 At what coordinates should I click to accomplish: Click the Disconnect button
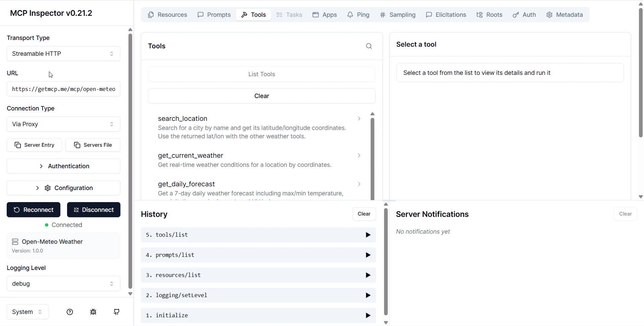click(94, 210)
